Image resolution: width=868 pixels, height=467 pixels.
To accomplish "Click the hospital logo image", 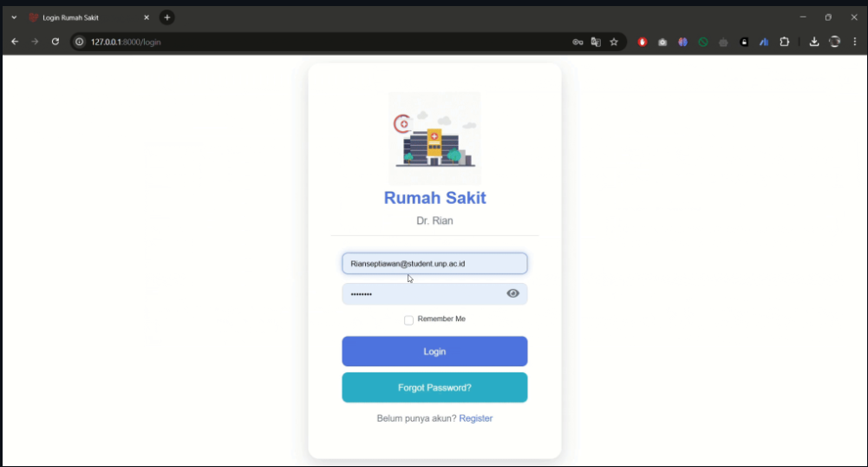I will (x=434, y=139).
